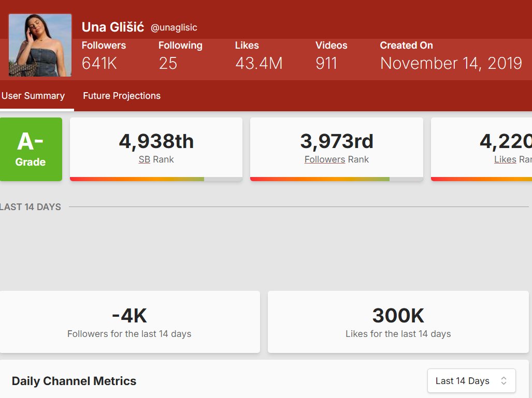532x398 pixels.
Task: Click the Created On label
Action: (406, 46)
